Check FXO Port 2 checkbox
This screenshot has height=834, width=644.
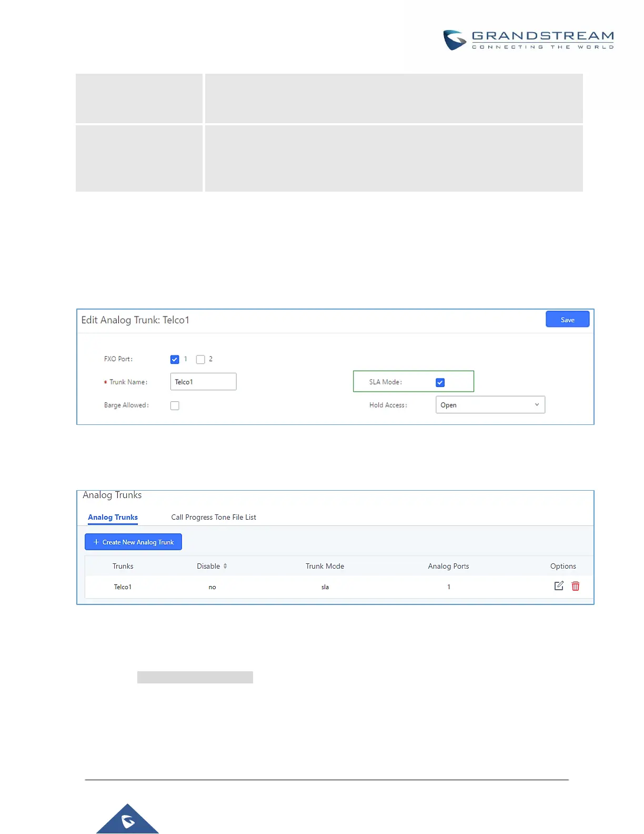200,360
